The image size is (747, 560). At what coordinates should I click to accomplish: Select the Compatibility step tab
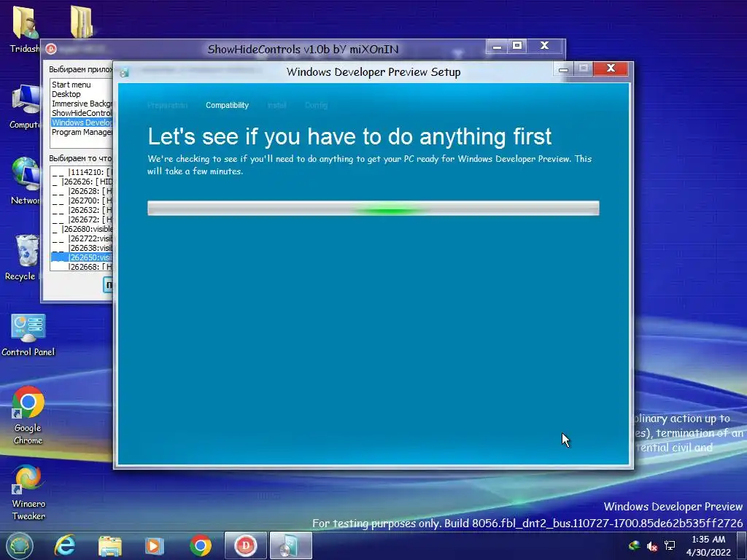[228, 105]
